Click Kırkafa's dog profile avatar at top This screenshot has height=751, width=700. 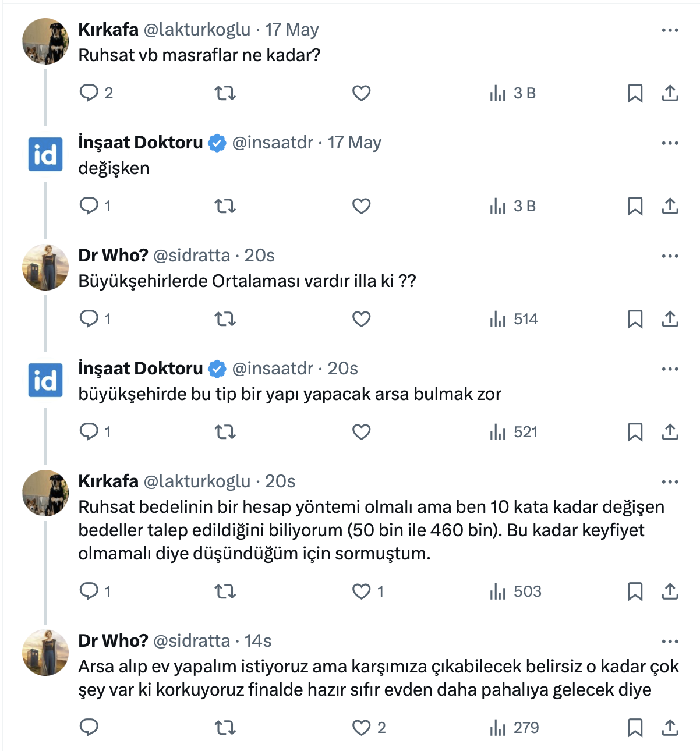tap(45, 41)
